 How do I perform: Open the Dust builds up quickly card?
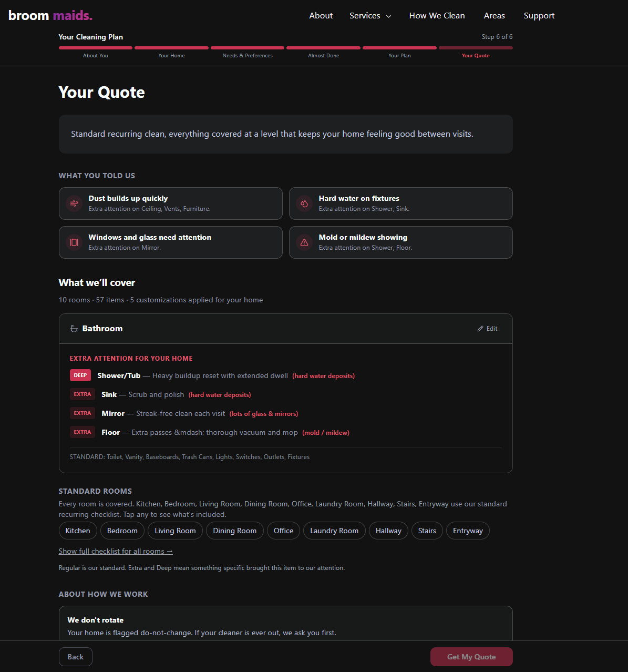tap(171, 203)
